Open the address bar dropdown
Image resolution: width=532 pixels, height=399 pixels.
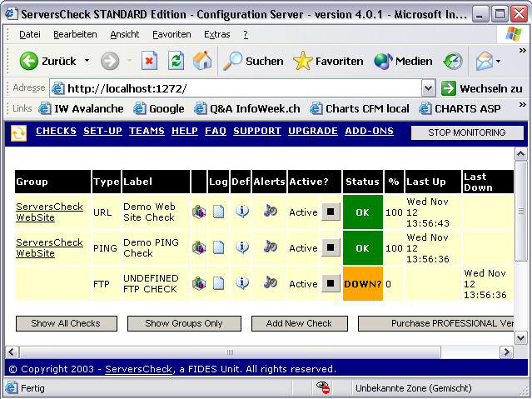428,88
